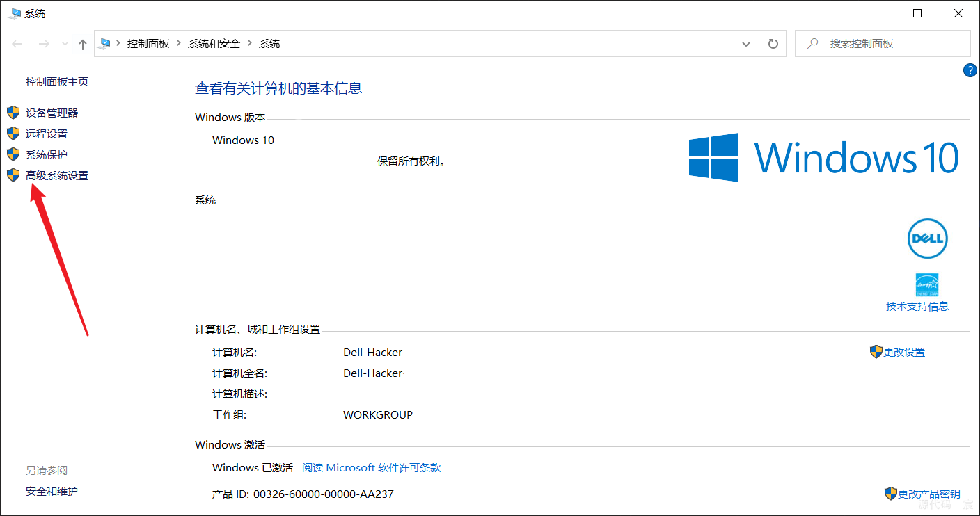Open recent locations dropdown arrow
Screen dimensions: 980x516
point(65,44)
